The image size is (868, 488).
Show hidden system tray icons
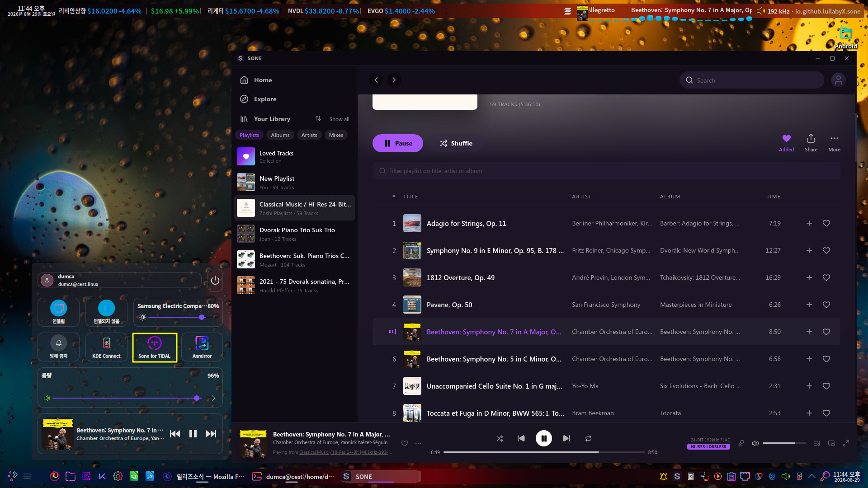click(x=812, y=476)
